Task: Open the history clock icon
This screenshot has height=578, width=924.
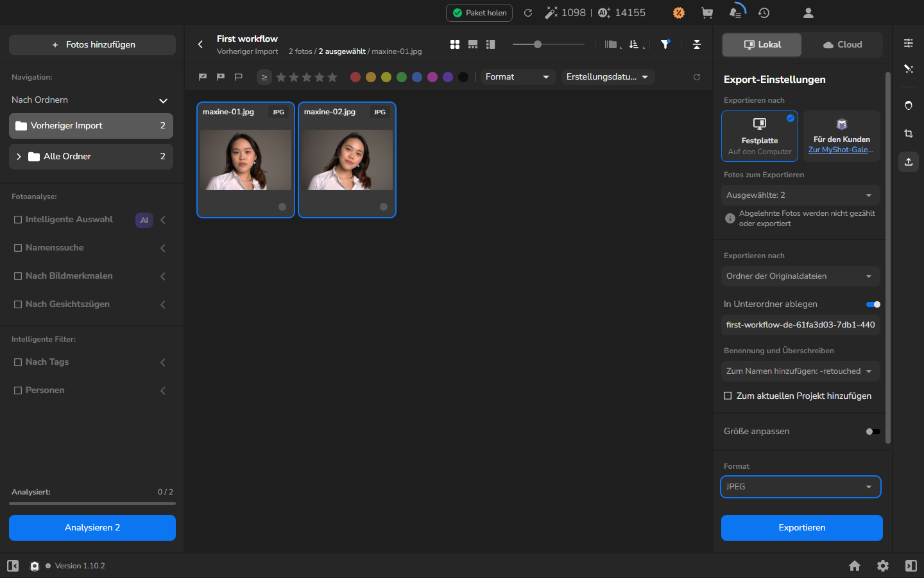Action: [x=764, y=13]
